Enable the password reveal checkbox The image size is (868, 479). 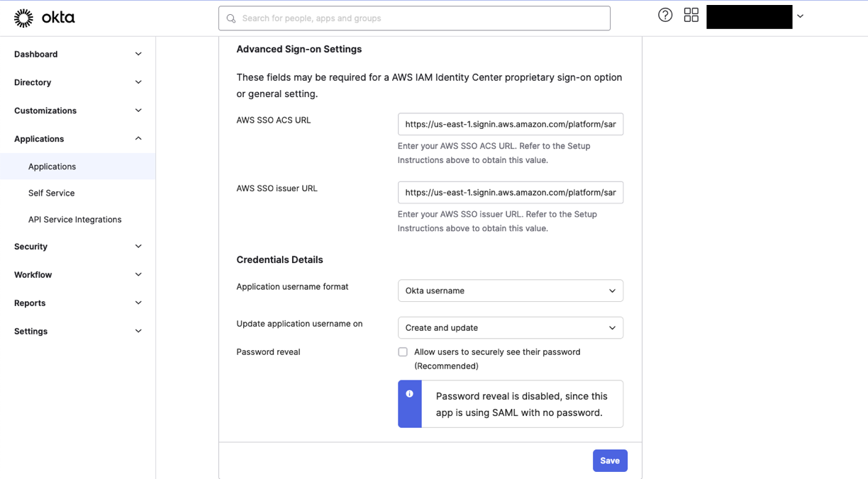click(403, 351)
